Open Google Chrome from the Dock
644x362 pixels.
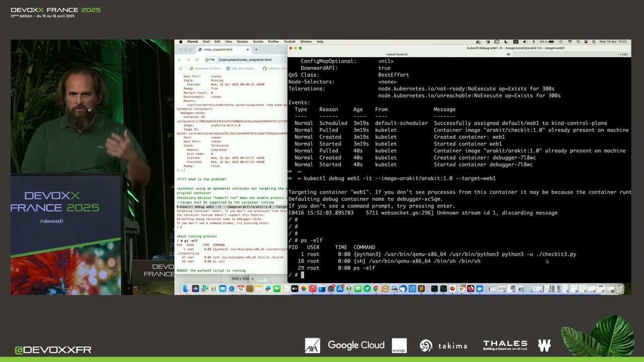click(x=376, y=289)
